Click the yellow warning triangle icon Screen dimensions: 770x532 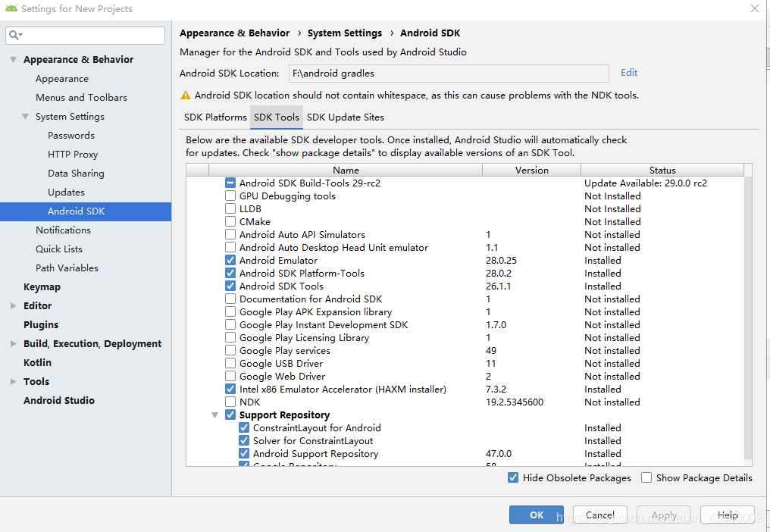pyautogui.click(x=186, y=95)
